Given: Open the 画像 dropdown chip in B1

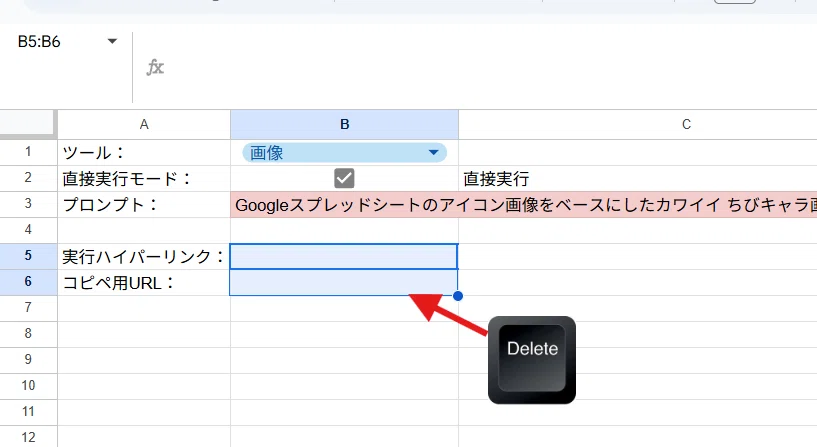Looking at the screenshot, I should point(344,153).
